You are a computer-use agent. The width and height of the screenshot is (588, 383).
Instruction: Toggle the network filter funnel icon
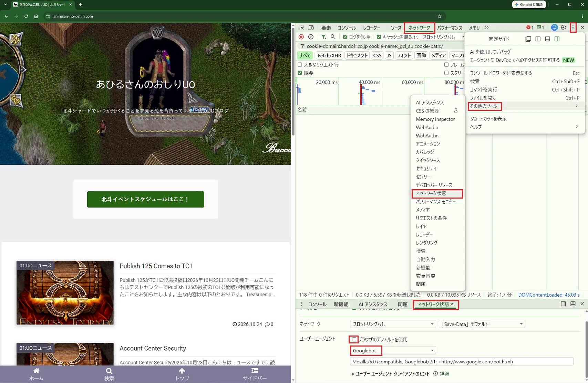(323, 37)
